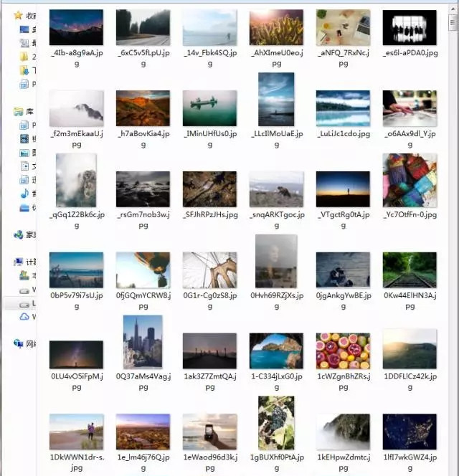Click file name 1cWZgnBhZRs.jpg

[x=344, y=381]
